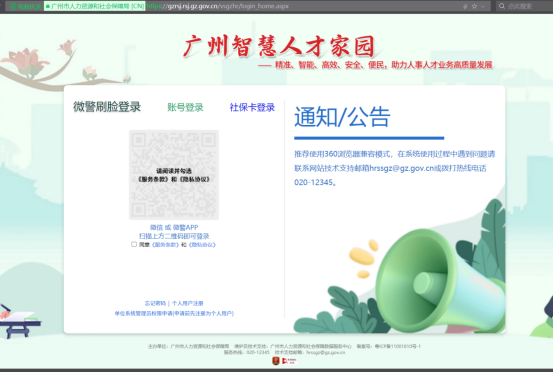Switch to 社保卡登录 tab
Screen dimensions: 554x372
pyautogui.click(x=252, y=107)
